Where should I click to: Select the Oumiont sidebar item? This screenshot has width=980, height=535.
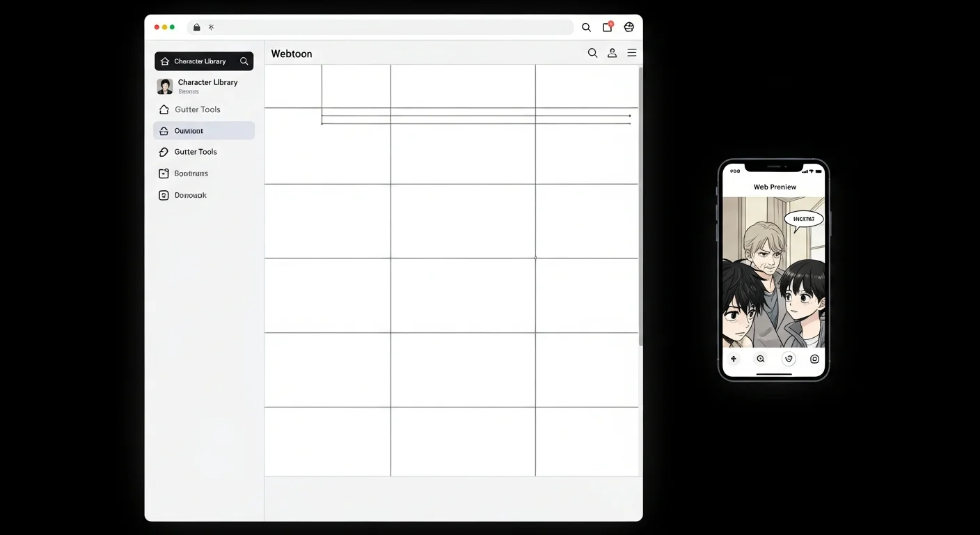click(x=204, y=131)
